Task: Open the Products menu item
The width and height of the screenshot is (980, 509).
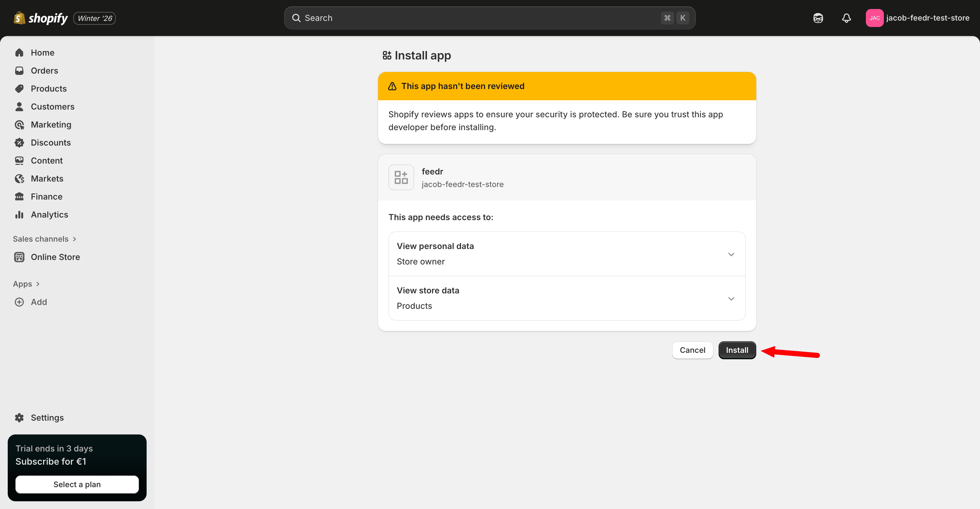Action: [49, 89]
